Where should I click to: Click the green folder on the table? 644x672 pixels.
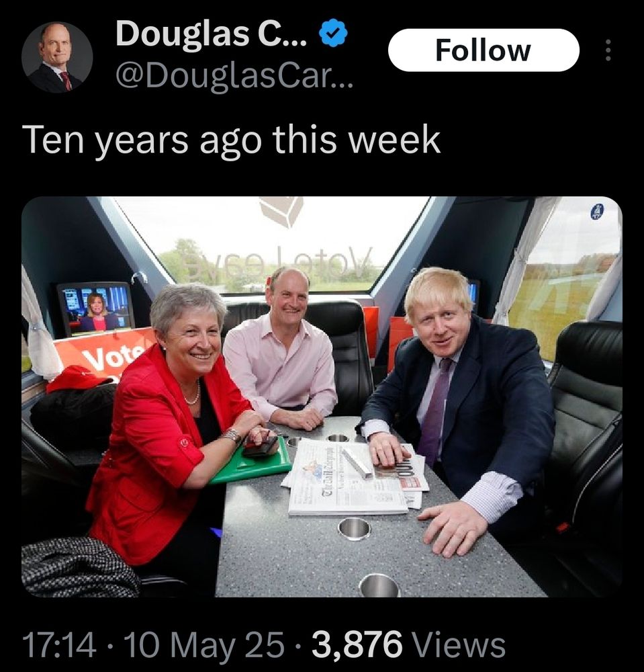point(252,462)
